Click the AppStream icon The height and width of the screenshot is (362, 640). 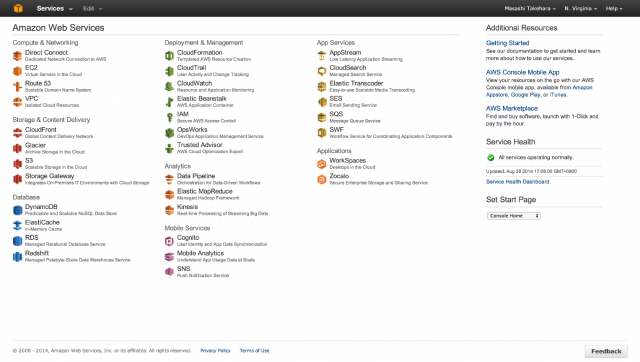(322, 56)
